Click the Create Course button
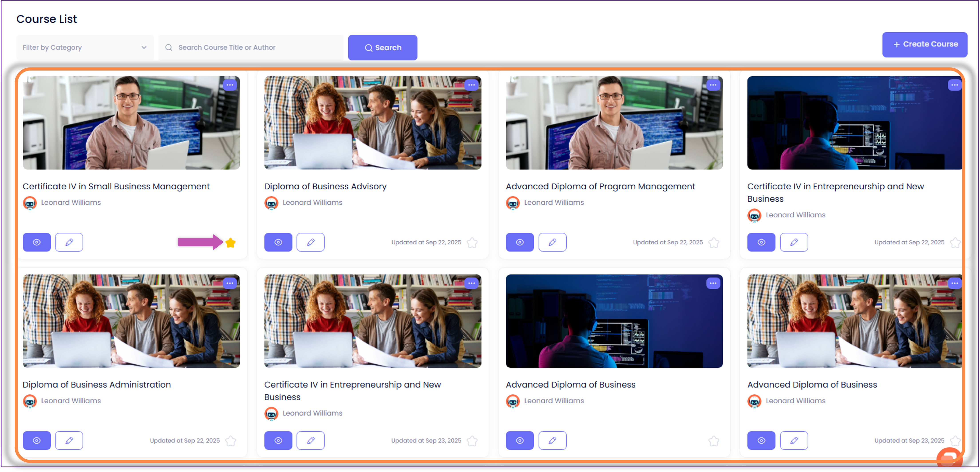980x472 pixels. point(925,45)
